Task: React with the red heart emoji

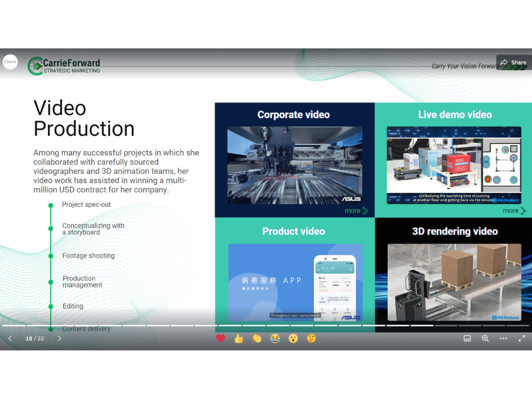Action: (x=221, y=338)
